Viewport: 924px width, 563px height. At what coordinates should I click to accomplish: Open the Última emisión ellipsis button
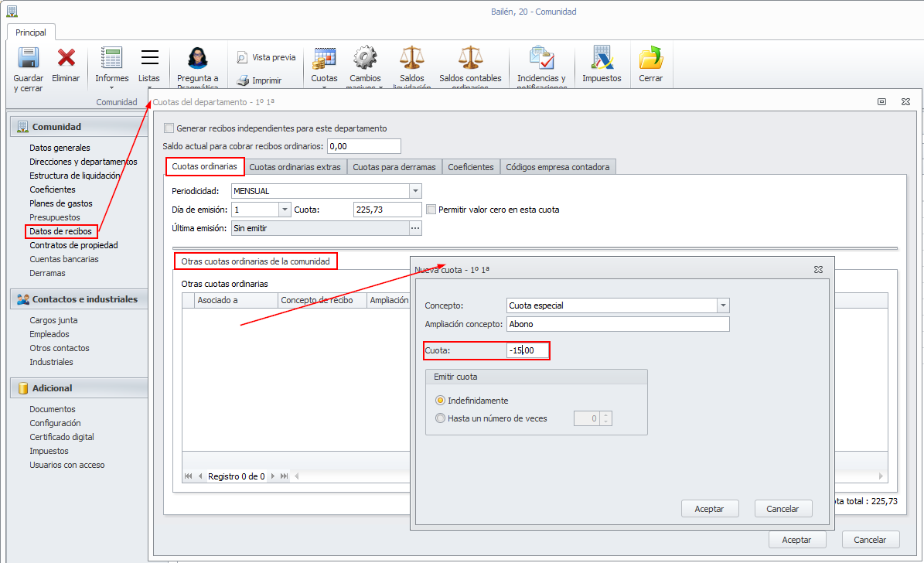pos(415,228)
